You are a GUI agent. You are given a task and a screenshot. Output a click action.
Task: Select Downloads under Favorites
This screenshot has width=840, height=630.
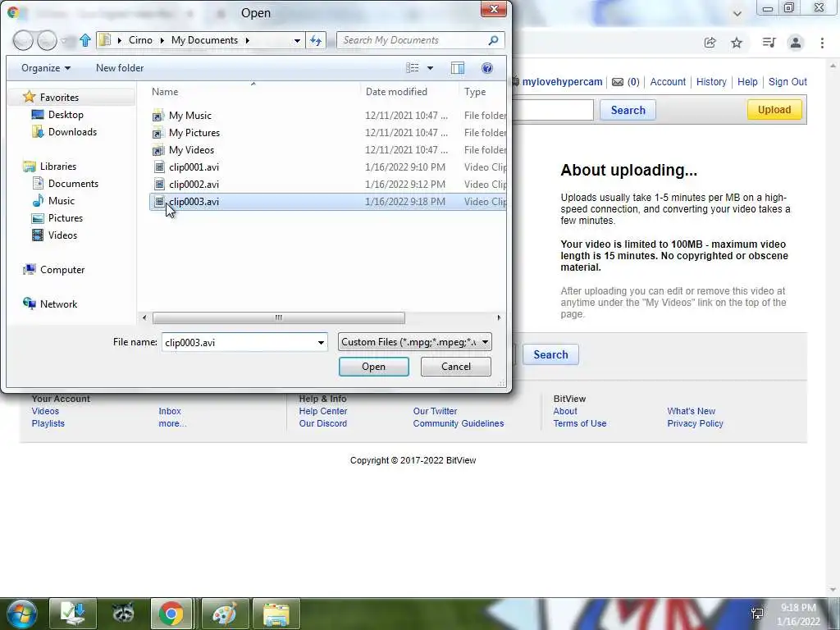coord(64,132)
